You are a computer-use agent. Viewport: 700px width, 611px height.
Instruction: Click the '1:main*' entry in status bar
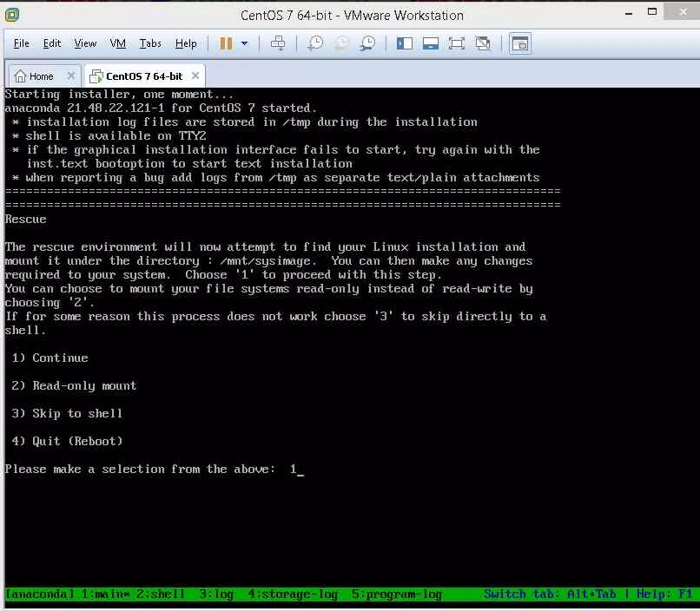pos(106,594)
